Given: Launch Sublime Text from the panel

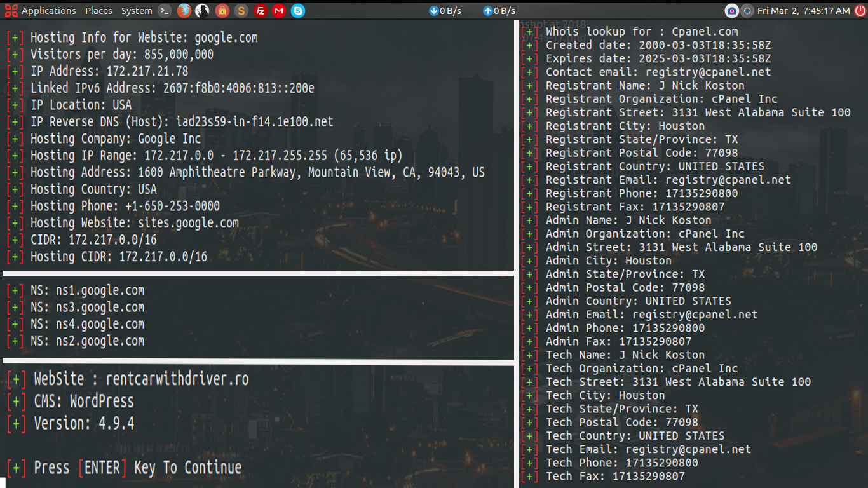Looking at the screenshot, I should (241, 11).
